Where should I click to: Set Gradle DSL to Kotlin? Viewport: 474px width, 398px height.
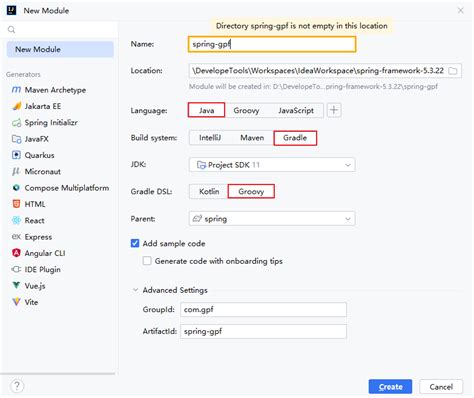[209, 192]
